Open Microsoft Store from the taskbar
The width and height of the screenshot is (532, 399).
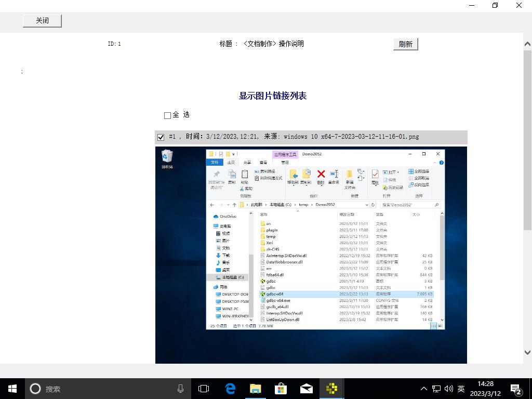[x=281, y=389]
